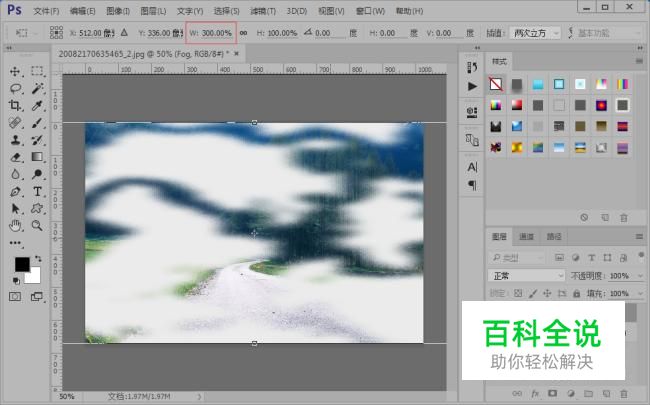Click the black foreground color swatch

[22, 264]
